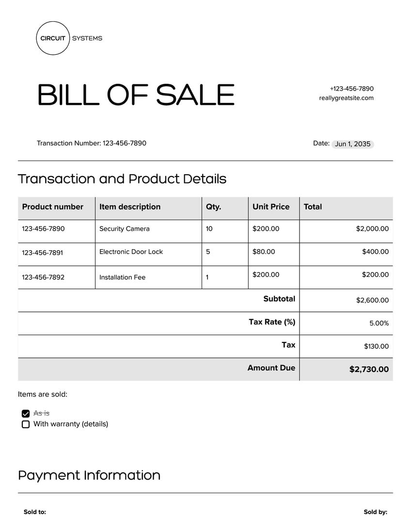Click the 'Sold by:' label
The image size is (411, 532).
pos(376,512)
